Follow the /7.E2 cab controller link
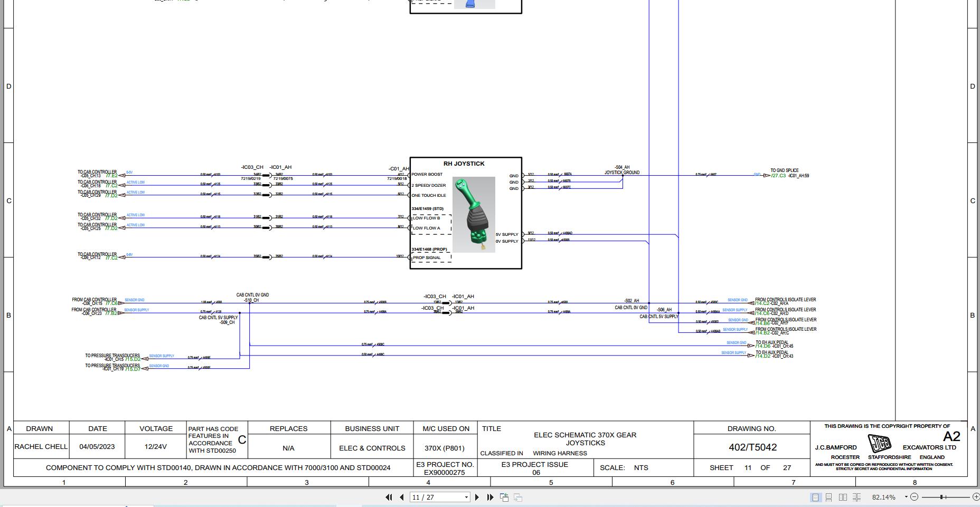 tap(111, 175)
